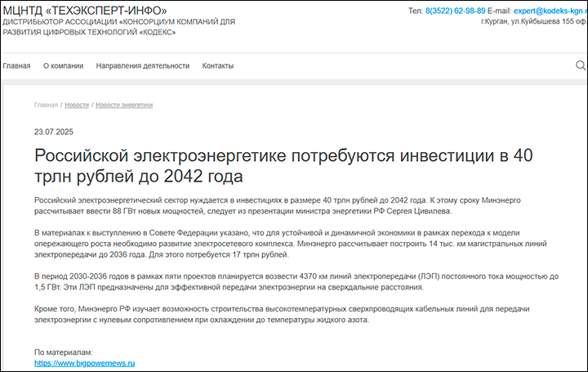Screen dimensions: 588x372
Task: Click Главная in the breadcrumb trail
Action: coord(46,105)
